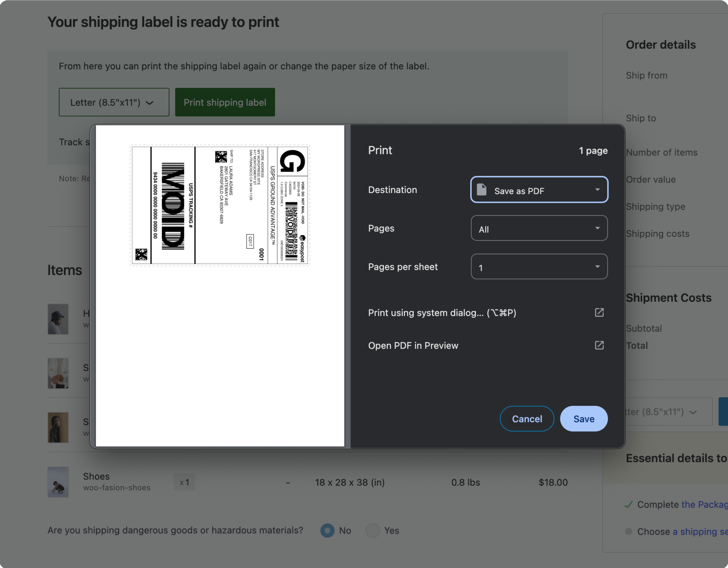Cancel the print dialog
Image resolution: width=728 pixels, height=568 pixels.
(x=527, y=419)
